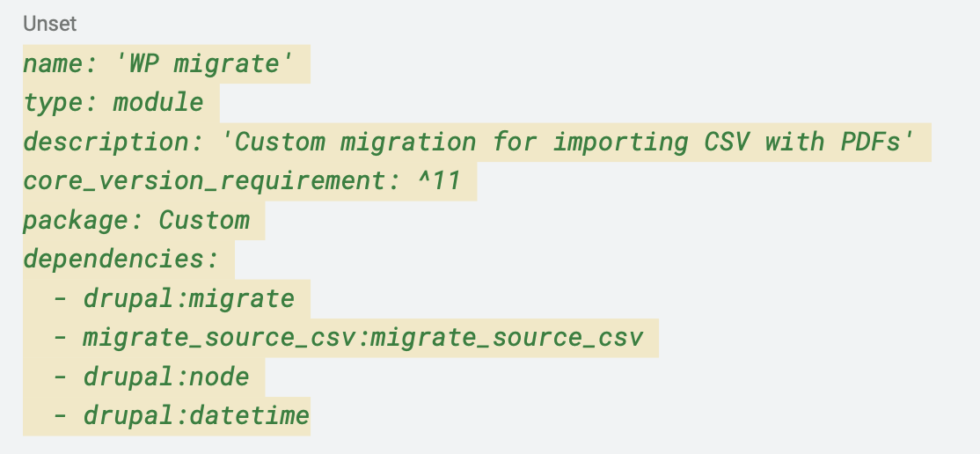This screenshot has width=980, height=454.
Task: Click the "dependencies:" line
Action: coord(121,260)
